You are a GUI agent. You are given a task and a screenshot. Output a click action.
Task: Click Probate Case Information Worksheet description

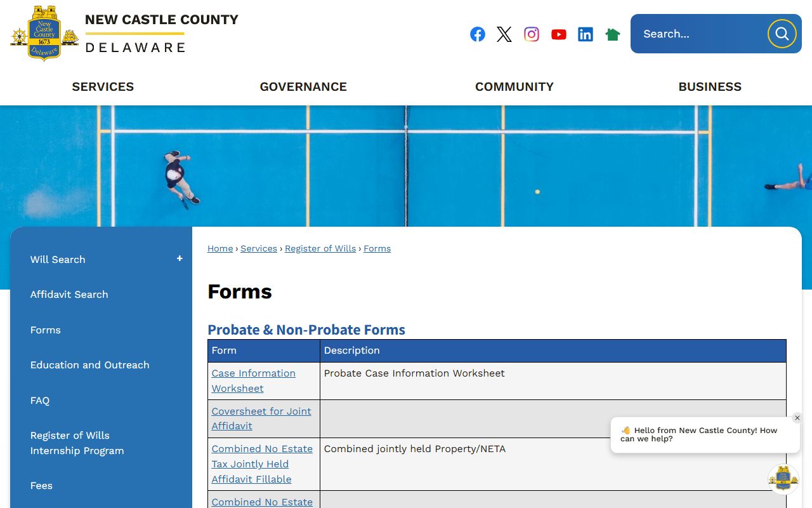click(x=414, y=373)
